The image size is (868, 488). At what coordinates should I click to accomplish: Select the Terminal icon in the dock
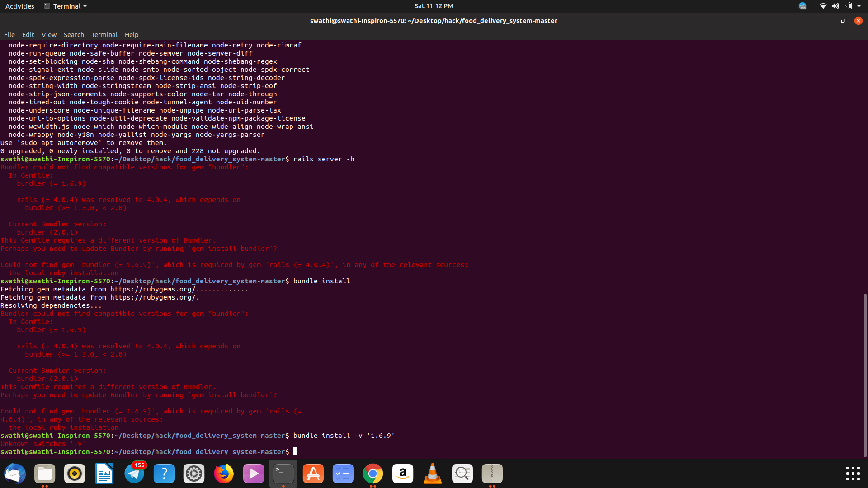pos(283,474)
